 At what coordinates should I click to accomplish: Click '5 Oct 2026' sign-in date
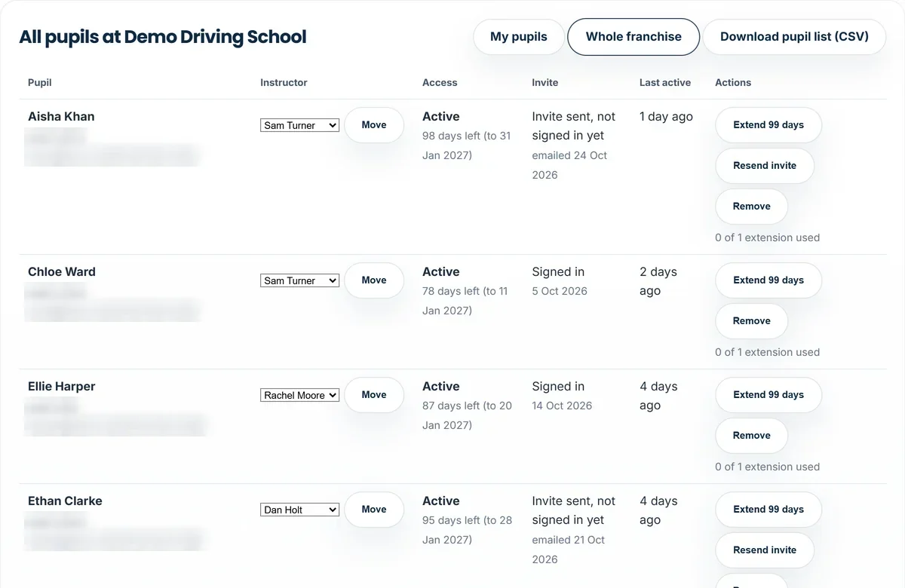tap(560, 291)
